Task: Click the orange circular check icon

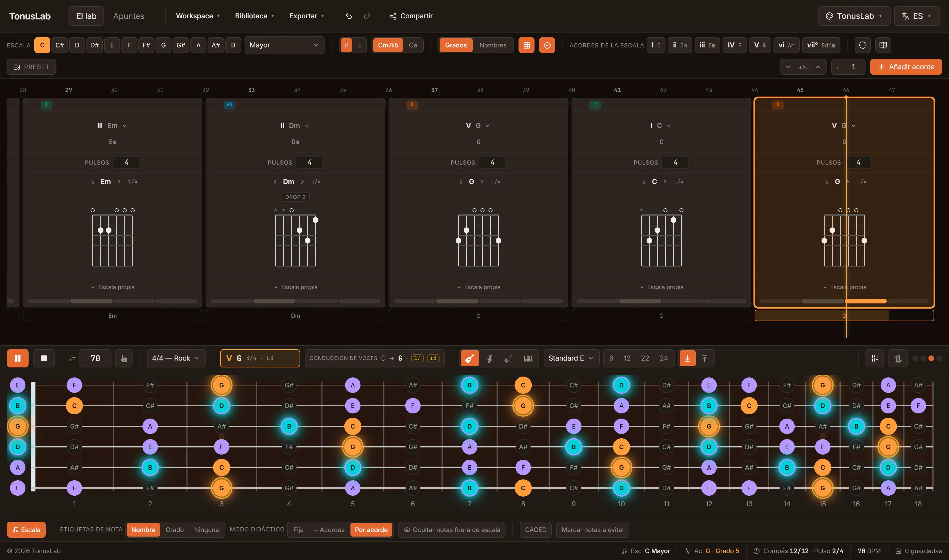Action: 547,45
